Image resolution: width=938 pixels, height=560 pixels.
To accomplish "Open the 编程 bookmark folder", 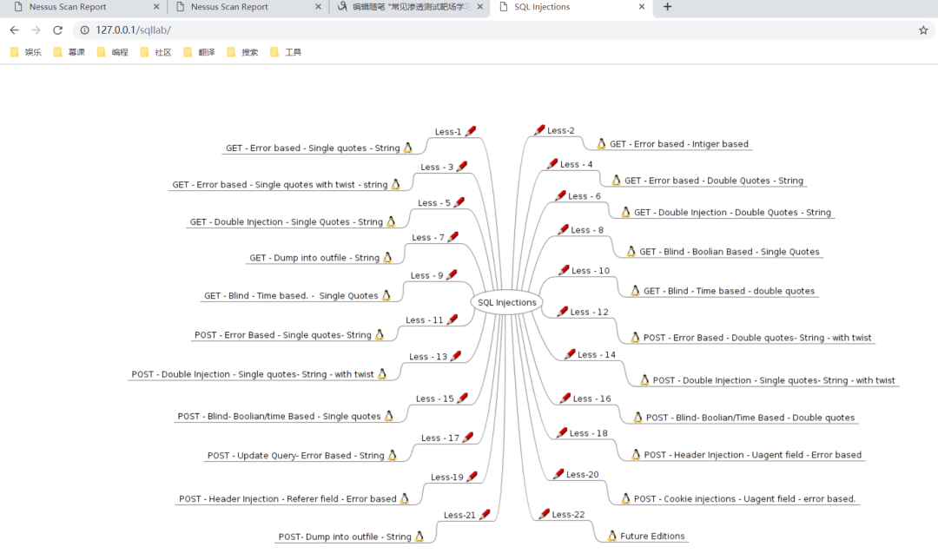I will tap(112, 52).
